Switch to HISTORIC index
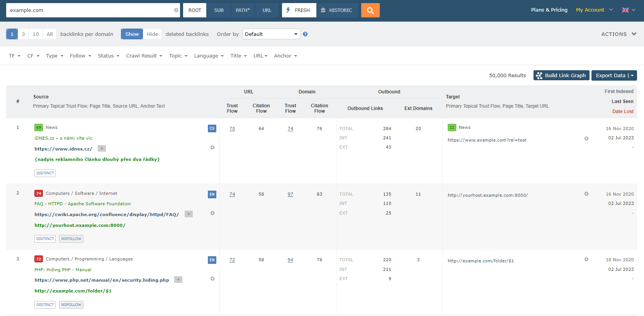 (x=336, y=10)
